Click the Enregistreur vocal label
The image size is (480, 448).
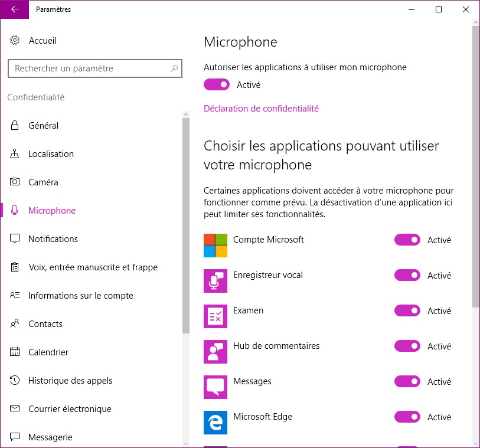[x=268, y=275]
